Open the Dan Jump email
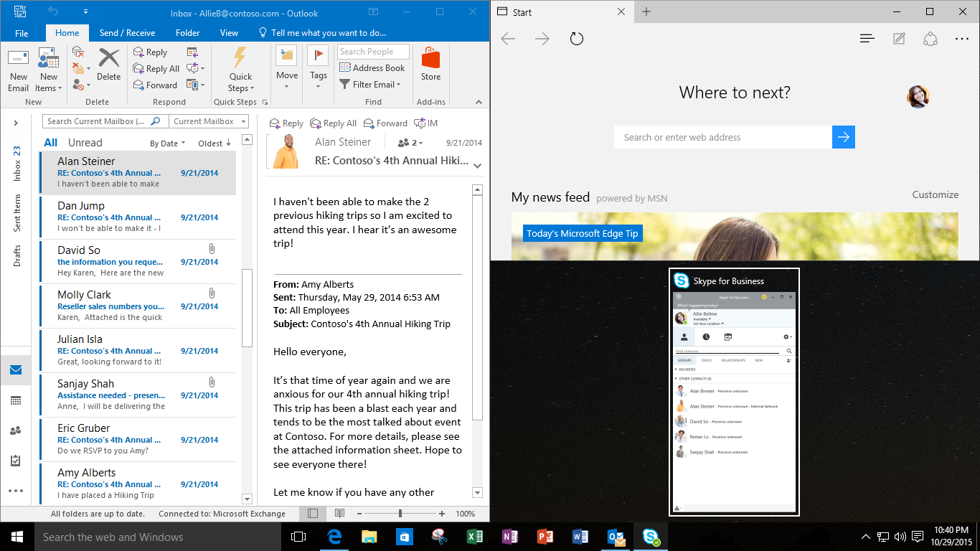 (138, 217)
